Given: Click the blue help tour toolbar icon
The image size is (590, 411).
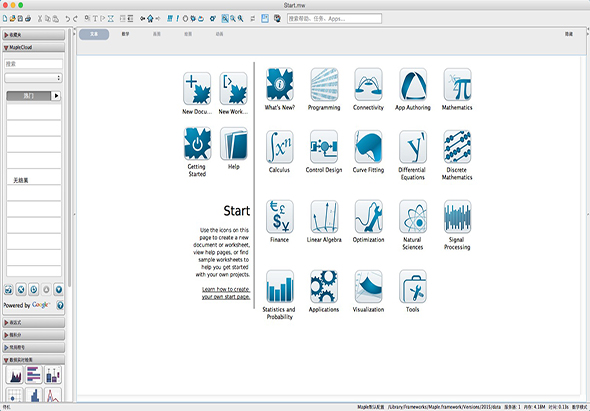Looking at the screenshot, I should [265, 18].
